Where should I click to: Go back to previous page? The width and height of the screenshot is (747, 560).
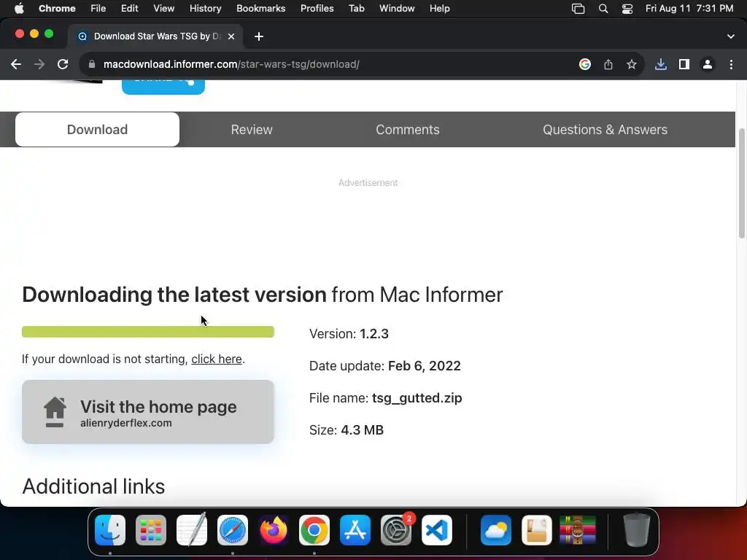tap(16, 64)
